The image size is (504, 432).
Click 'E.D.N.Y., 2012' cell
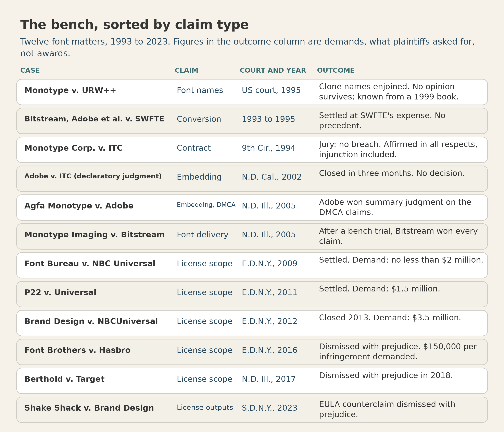pyautogui.click(x=269, y=321)
